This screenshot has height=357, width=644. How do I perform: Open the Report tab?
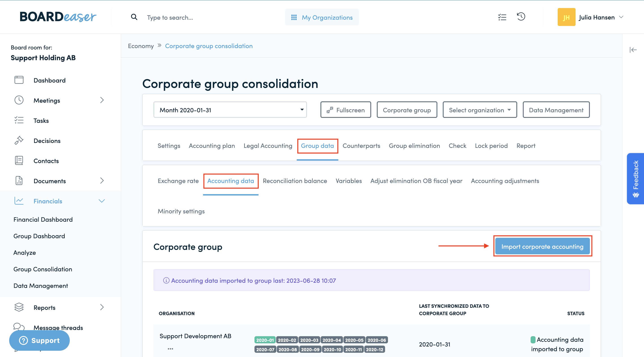pyautogui.click(x=526, y=146)
